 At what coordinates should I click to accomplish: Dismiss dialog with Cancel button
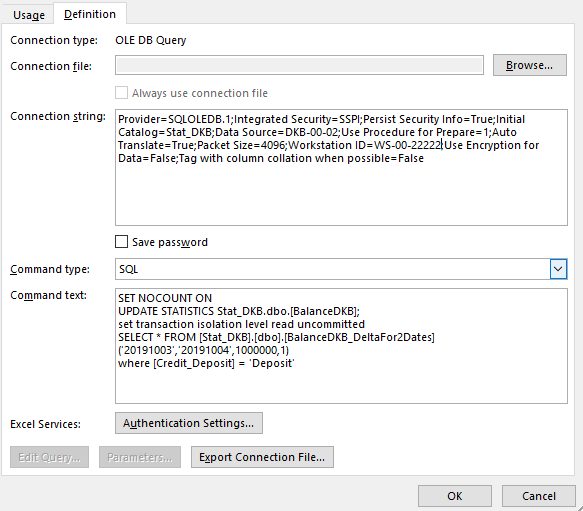[x=538, y=496]
